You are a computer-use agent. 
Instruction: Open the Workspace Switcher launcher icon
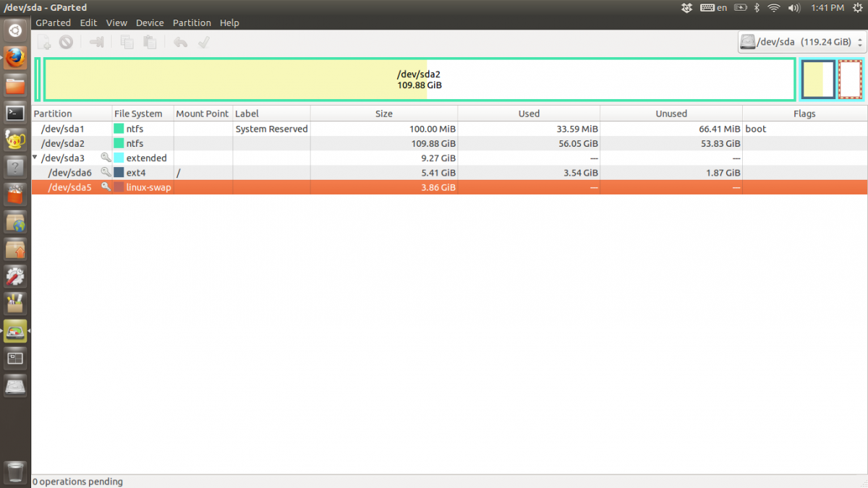[x=15, y=358]
